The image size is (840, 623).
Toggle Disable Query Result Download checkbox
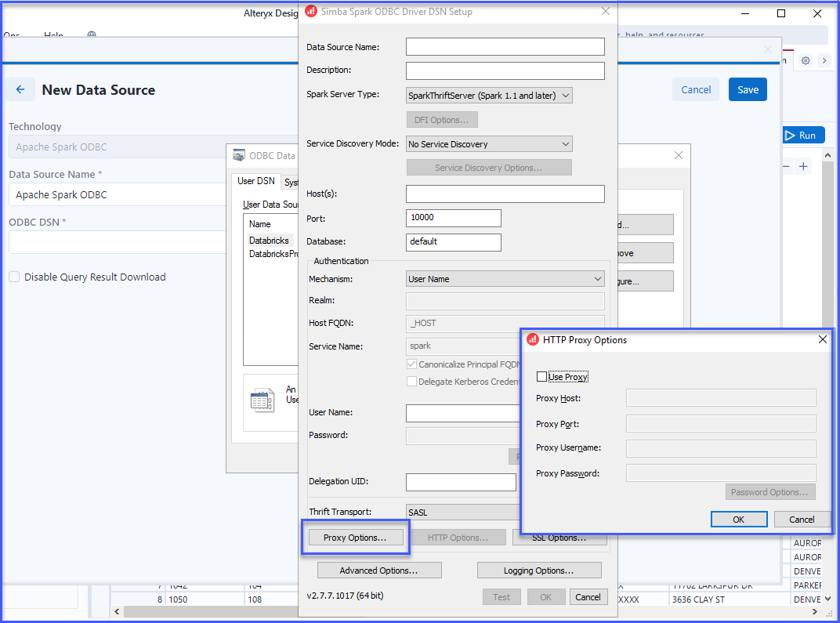(x=14, y=277)
